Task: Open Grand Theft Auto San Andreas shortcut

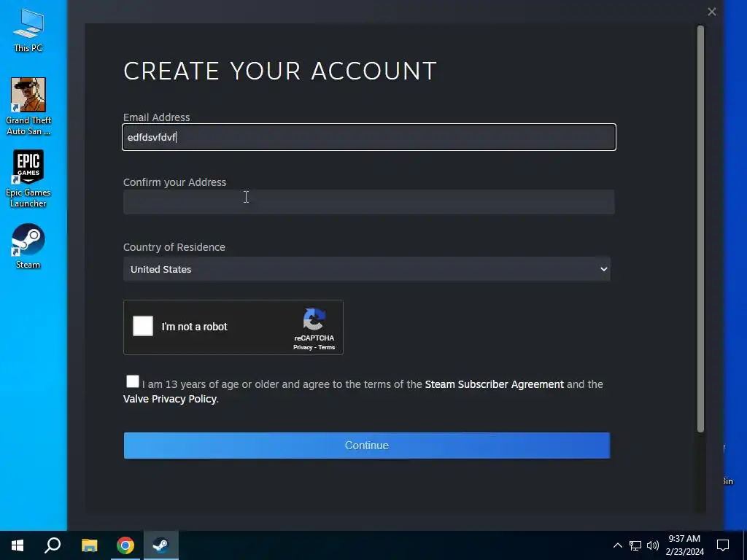Action: (28, 106)
